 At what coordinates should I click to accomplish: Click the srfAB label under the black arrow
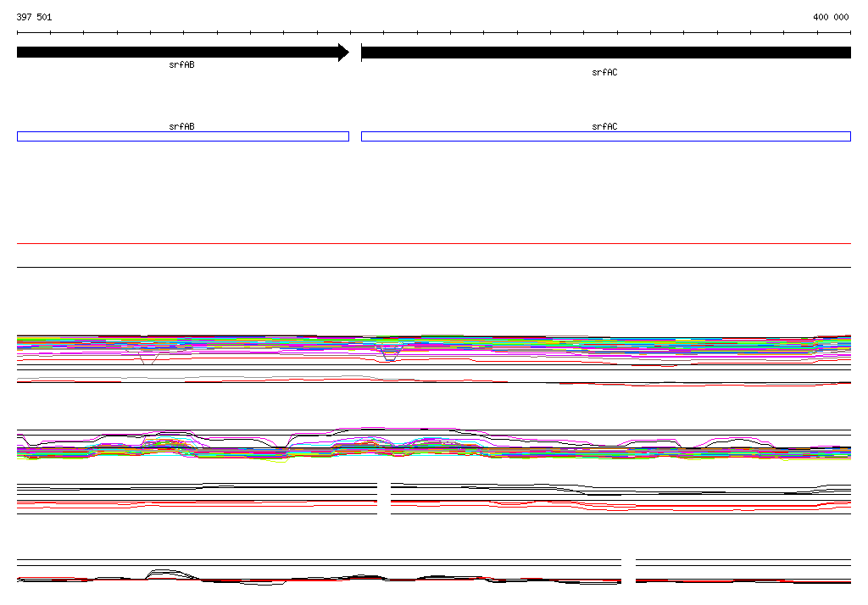pyautogui.click(x=181, y=64)
